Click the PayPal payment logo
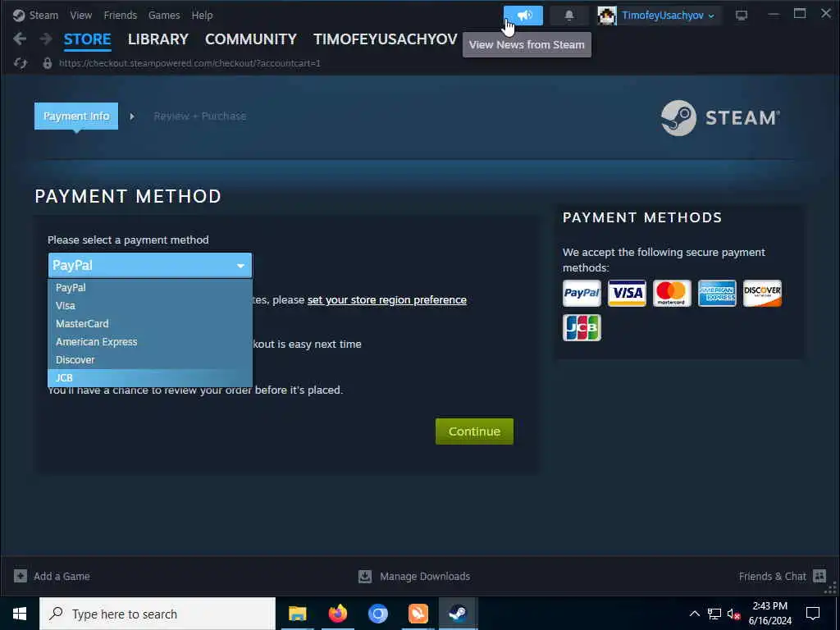Image resolution: width=840 pixels, height=630 pixels. [x=582, y=293]
